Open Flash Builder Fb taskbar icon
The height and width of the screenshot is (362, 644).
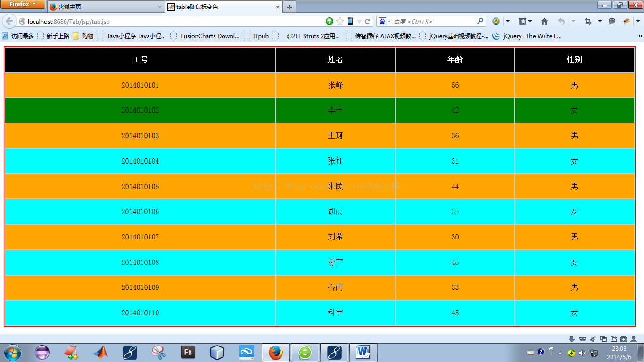coord(188,353)
